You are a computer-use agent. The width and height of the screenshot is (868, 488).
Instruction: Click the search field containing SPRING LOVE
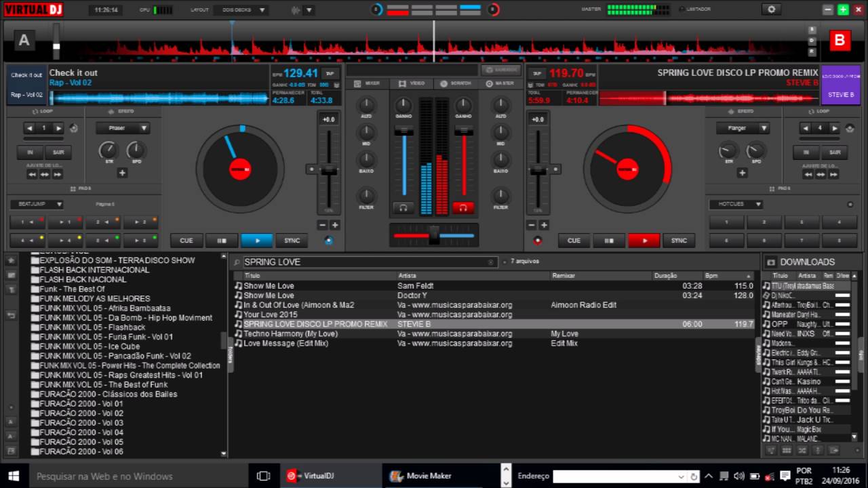[370, 262]
